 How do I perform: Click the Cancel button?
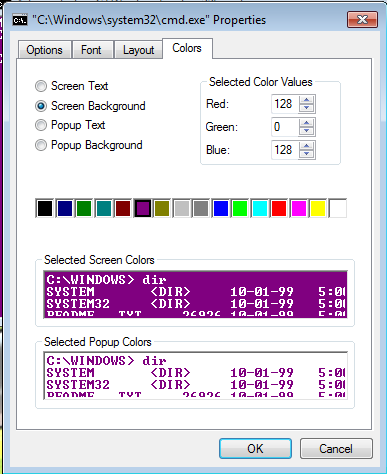click(x=336, y=449)
